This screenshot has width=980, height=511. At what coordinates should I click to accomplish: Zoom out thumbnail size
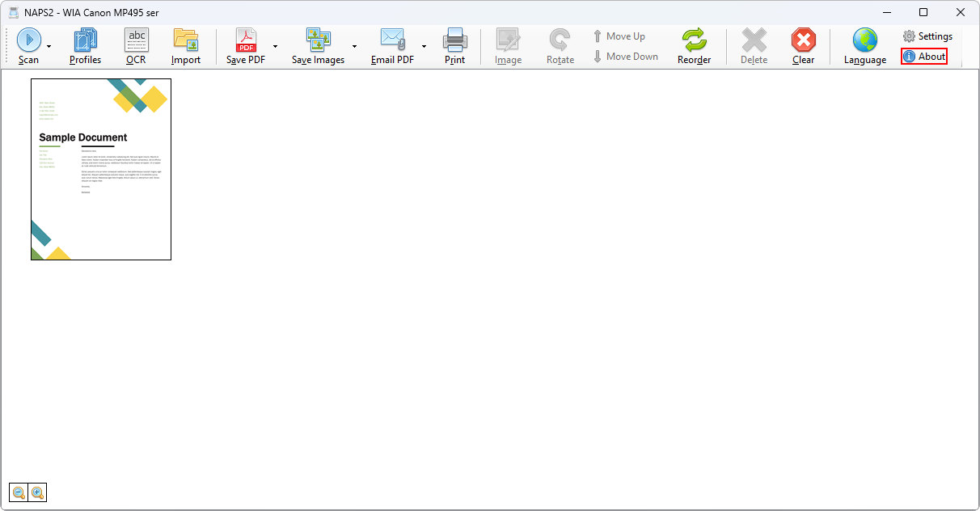coord(19,492)
